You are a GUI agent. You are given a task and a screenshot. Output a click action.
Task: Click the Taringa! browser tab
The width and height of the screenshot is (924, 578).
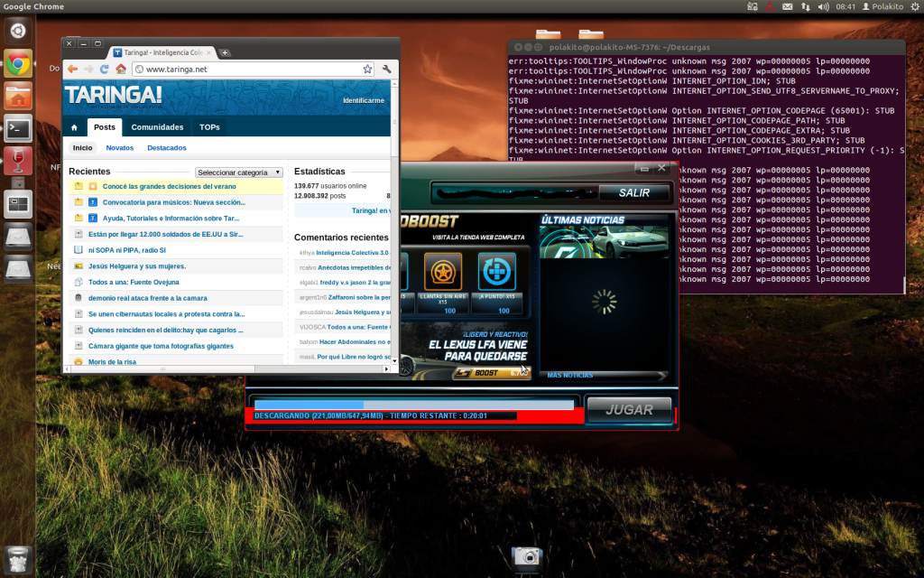(162, 52)
